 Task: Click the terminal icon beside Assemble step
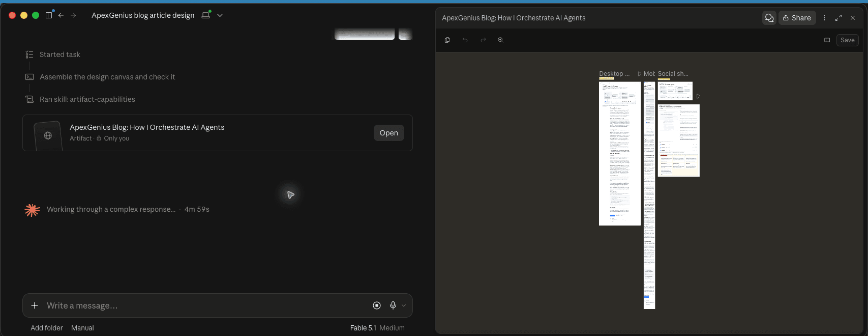(29, 77)
